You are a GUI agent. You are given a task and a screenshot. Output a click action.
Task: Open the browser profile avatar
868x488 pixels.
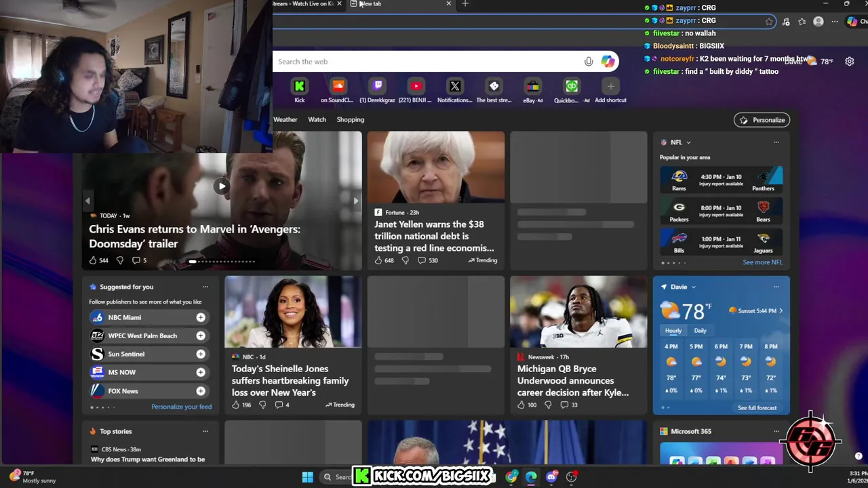(x=818, y=22)
